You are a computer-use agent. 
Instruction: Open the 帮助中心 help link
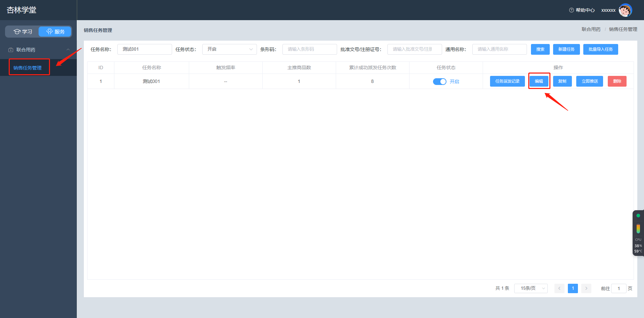tap(582, 10)
